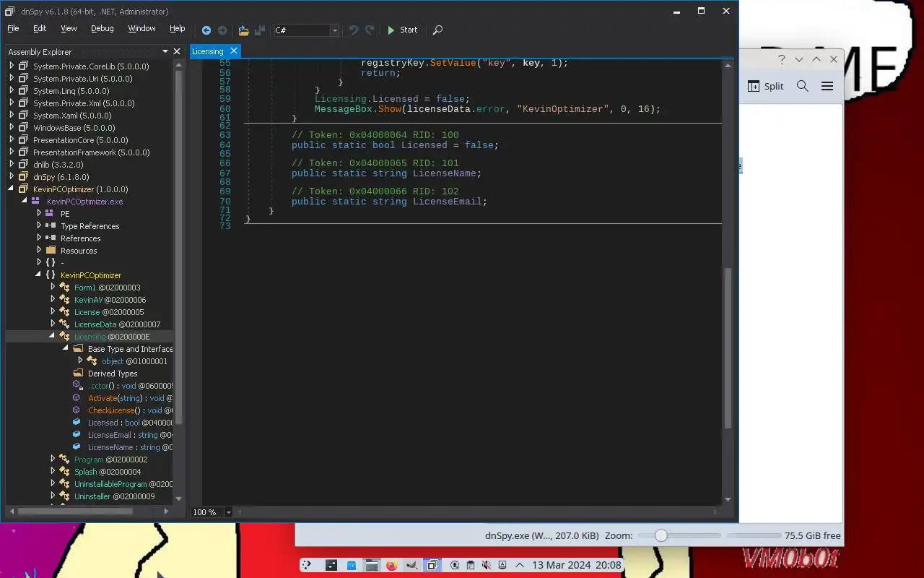Expand the Form1 class node

53,288
